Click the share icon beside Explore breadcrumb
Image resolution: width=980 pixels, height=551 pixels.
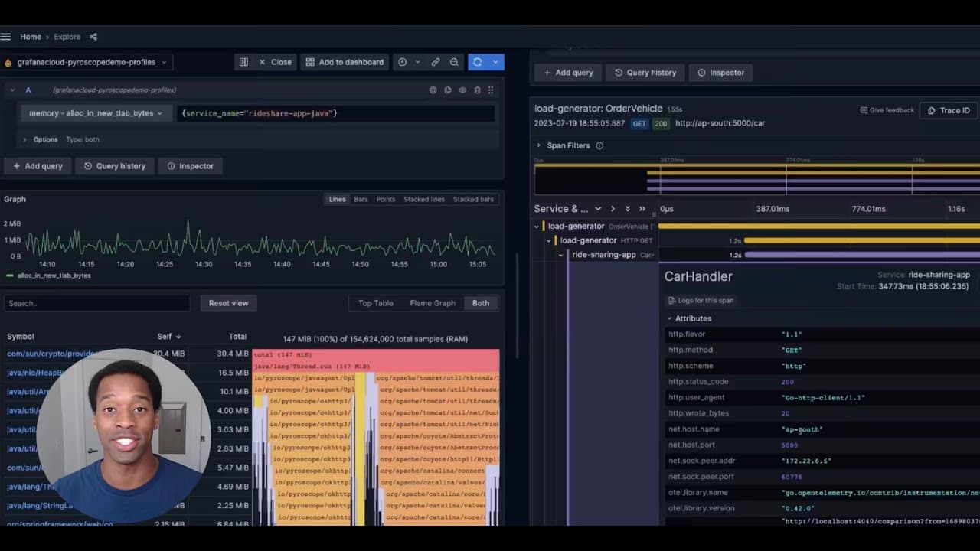[93, 37]
